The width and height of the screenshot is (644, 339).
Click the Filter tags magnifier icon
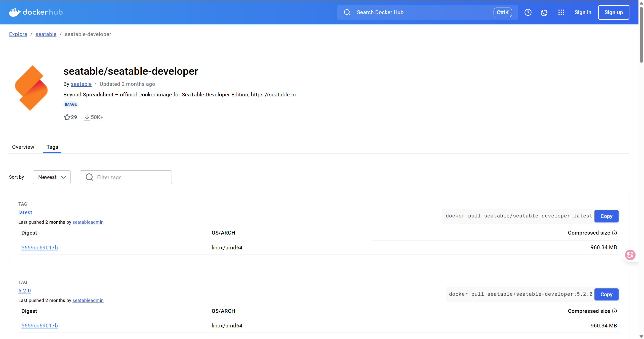click(90, 177)
